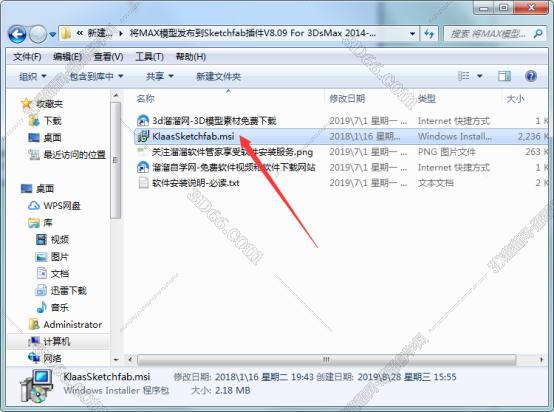554x412 pixels.
Task: Open the 组织 dropdown menu
Action: 33,76
